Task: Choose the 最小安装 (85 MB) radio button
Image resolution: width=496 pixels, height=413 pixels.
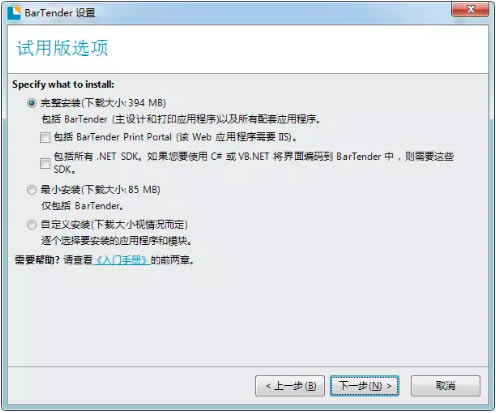Action: coord(32,190)
